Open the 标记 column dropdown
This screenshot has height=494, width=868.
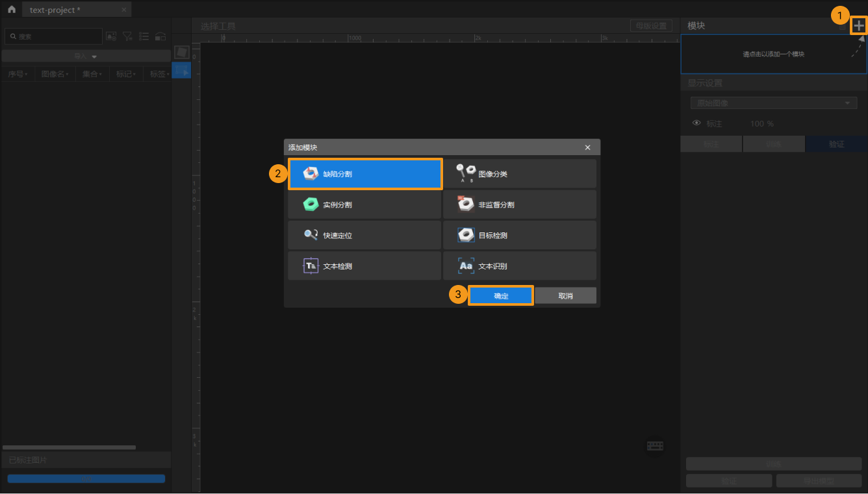[125, 74]
